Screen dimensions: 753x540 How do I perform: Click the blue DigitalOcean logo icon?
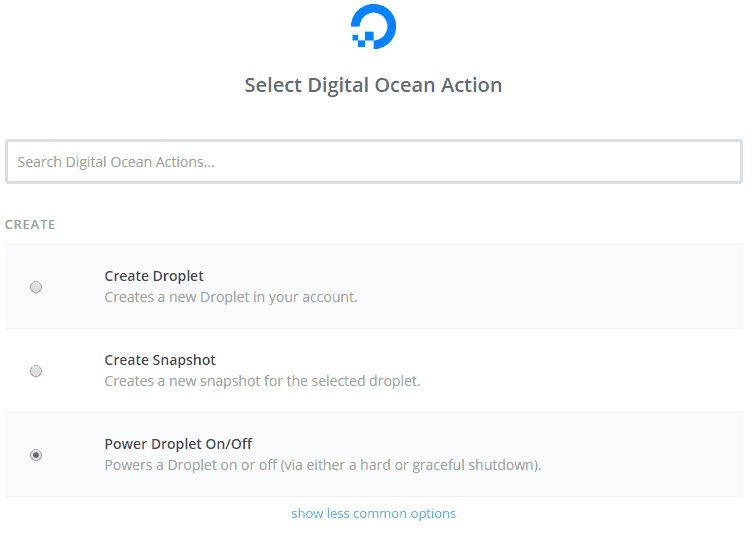(373, 26)
